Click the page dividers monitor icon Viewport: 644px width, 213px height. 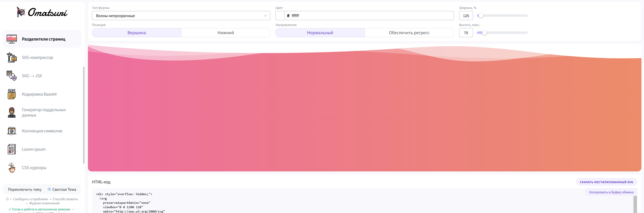12,39
